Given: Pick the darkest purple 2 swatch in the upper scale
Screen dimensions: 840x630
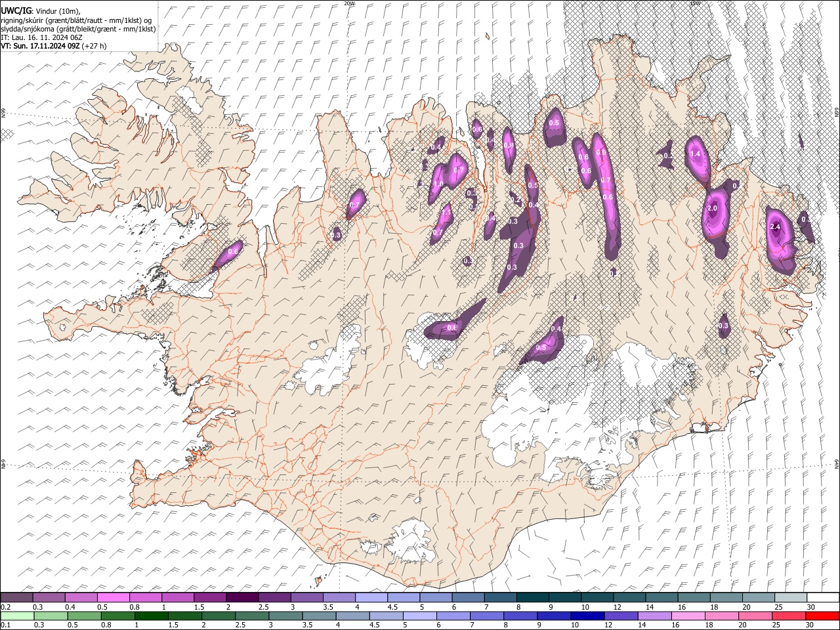Looking at the screenshot, I should tap(242, 597).
